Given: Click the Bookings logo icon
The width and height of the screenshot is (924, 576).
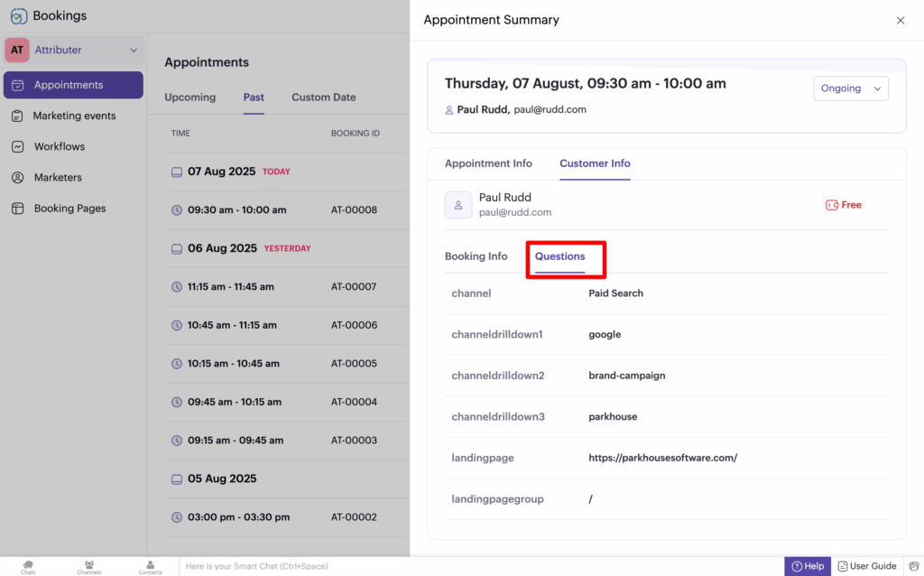Looking at the screenshot, I should click(18, 16).
